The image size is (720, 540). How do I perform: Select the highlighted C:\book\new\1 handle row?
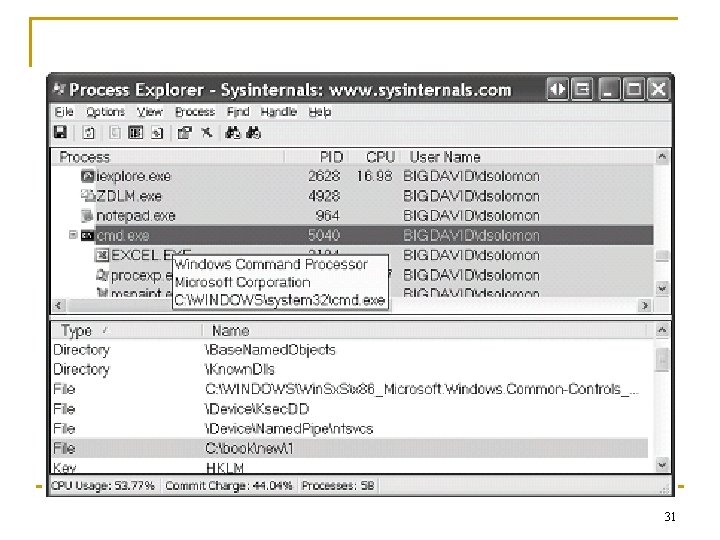coord(350,448)
